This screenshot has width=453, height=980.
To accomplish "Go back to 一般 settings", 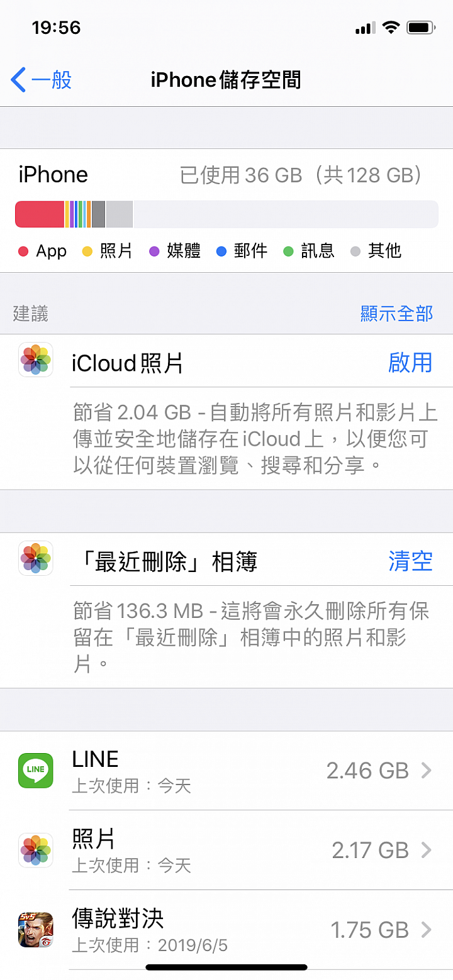I will click(x=42, y=80).
